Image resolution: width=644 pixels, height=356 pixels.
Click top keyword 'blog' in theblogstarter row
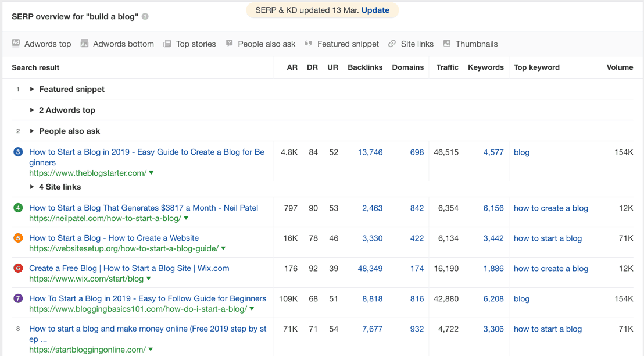pos(521,152)
